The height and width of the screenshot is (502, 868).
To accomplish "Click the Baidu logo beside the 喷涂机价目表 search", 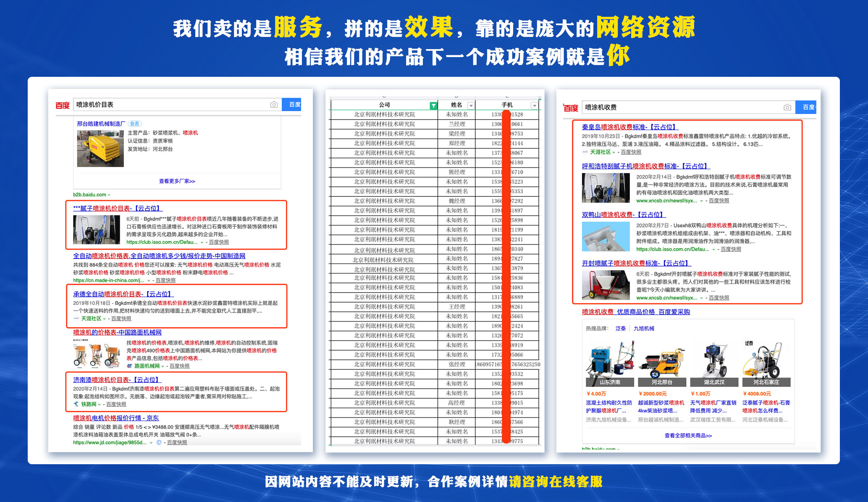I will click(x=63, y=105).
